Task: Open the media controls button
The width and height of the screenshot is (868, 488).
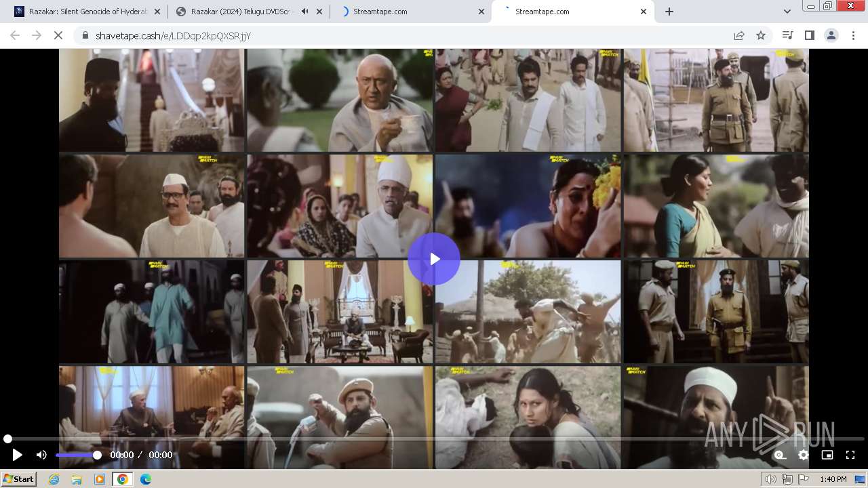Action: tap(787, 35)
